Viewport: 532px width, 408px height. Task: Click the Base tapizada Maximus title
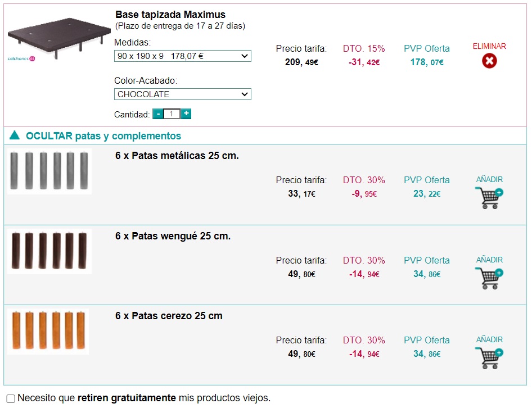(170, 15)
